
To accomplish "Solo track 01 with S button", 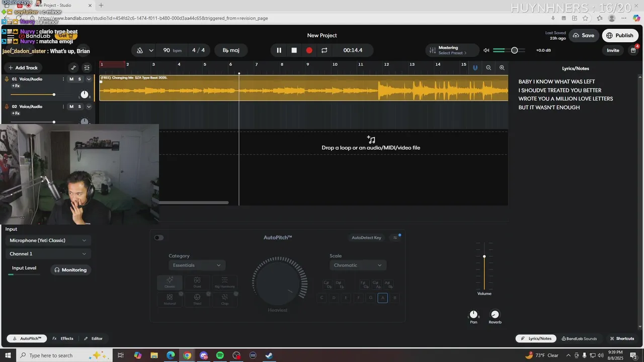I will tap(79, 79).
